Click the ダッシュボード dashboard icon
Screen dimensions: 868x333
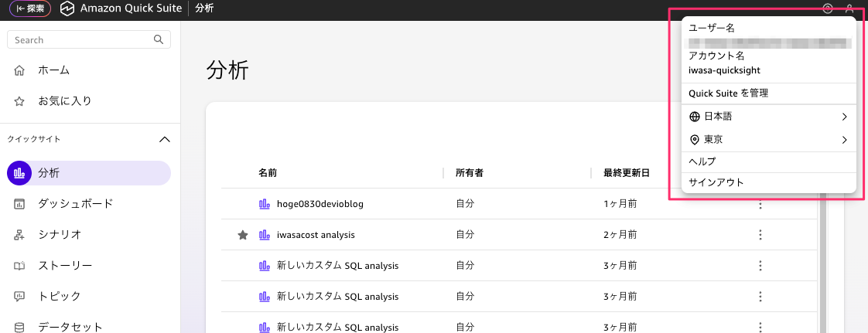tap(20, 204)
